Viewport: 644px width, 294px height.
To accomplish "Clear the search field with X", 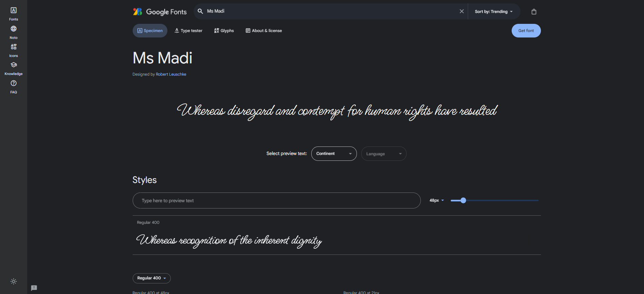I will tap(462, 11).
